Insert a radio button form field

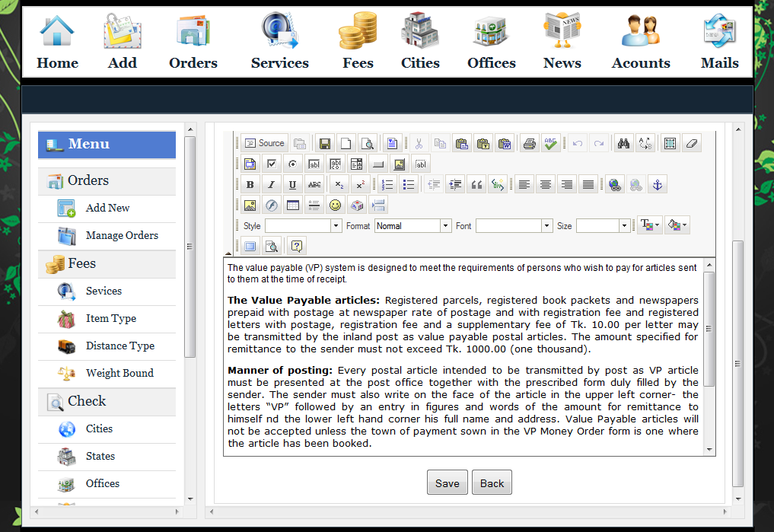pyautogui.click(x=292, y=164)
